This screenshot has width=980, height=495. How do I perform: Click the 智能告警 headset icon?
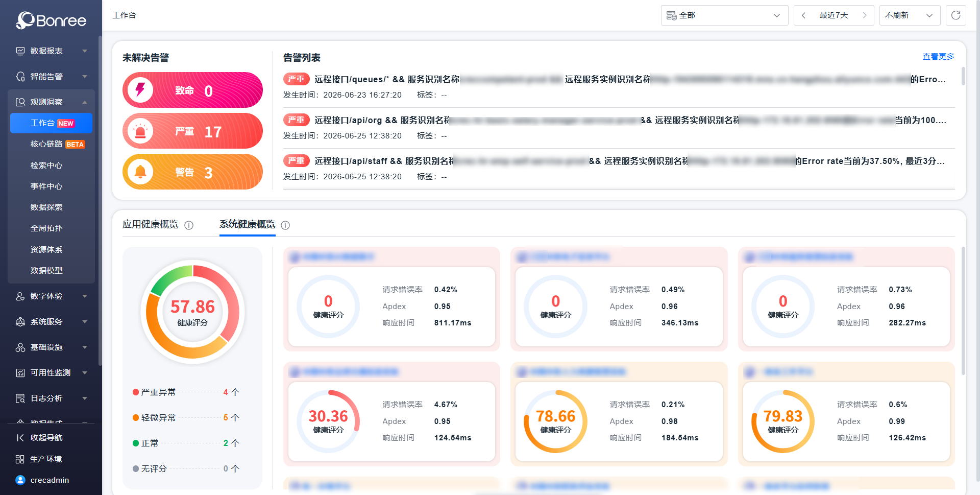(x=20, y=77)
